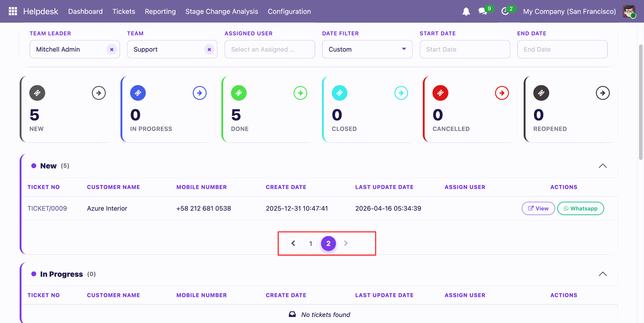Click the Cancelled card ticket icon
This screenshot has width=644, height=323.
pyautogui.click(x=440, y=93)
